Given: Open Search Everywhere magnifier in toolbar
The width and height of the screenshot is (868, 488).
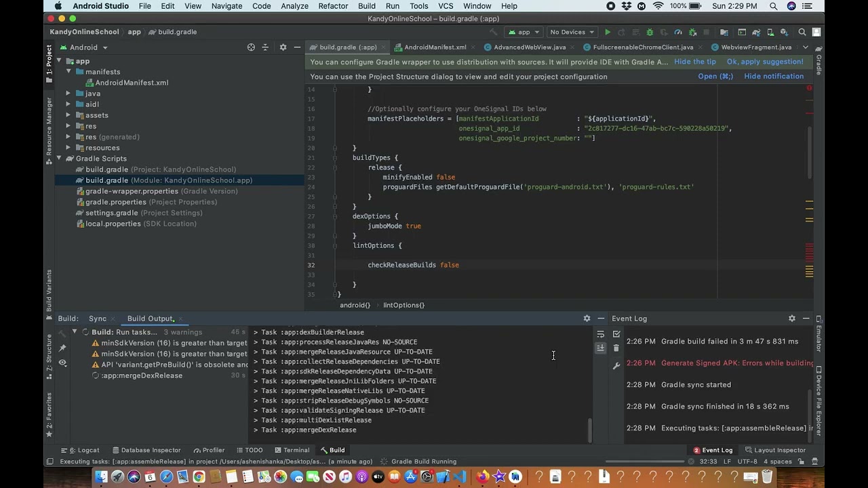Looking at the screenshot, I should (x=802, y=32).
